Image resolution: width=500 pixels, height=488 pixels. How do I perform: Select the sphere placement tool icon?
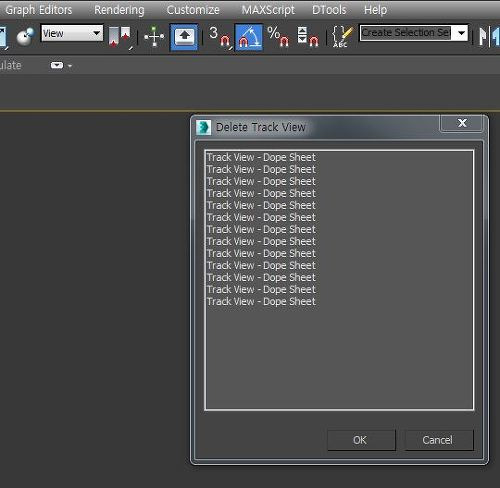click(25, 36)
